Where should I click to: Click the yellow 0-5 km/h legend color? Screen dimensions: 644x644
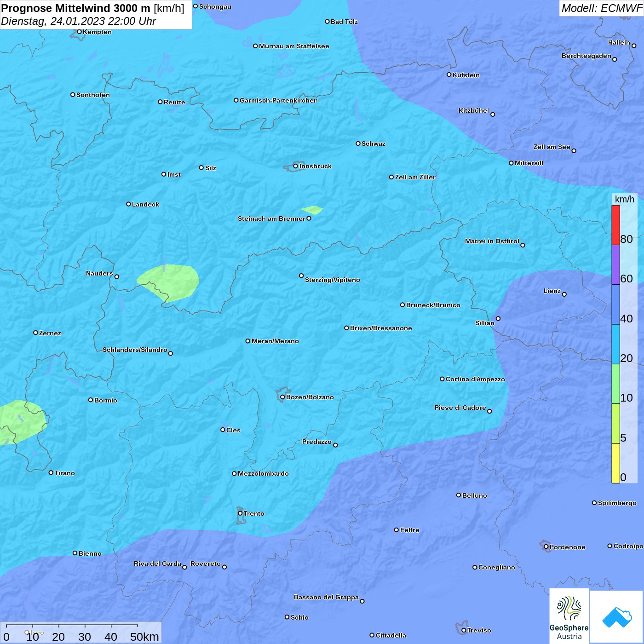coord(615,463)
